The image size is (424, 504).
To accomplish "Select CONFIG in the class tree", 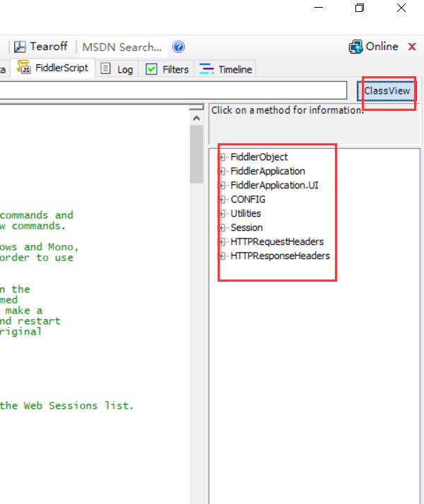I will click(248, 200).
